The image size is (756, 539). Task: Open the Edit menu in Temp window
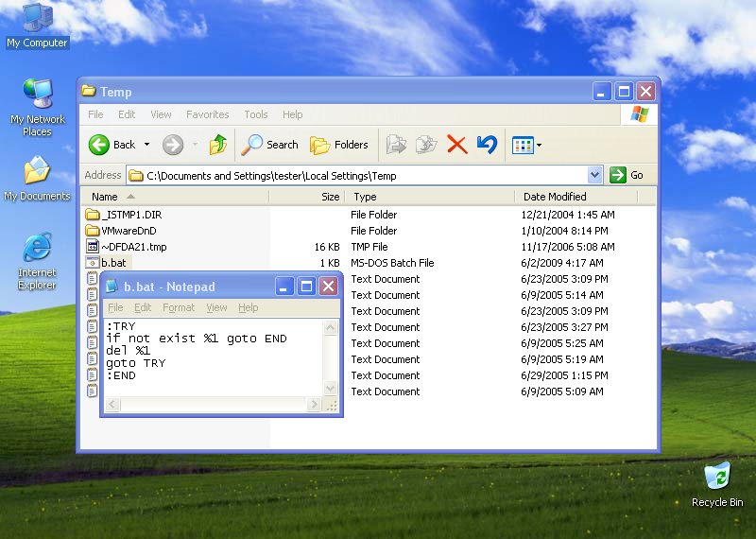[x=127, y=114]
